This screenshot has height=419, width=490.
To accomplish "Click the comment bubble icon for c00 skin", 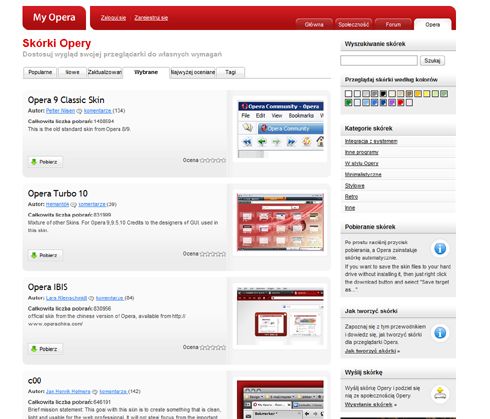I will tap(95, 392).
